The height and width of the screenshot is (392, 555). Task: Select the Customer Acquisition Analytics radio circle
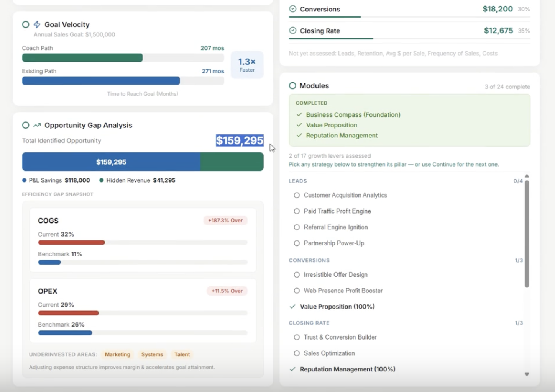click(297, 195)
